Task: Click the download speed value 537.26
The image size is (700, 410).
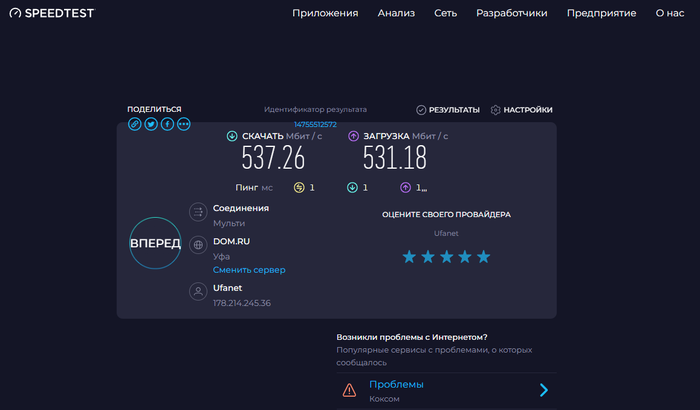Action: click(273, 158)
